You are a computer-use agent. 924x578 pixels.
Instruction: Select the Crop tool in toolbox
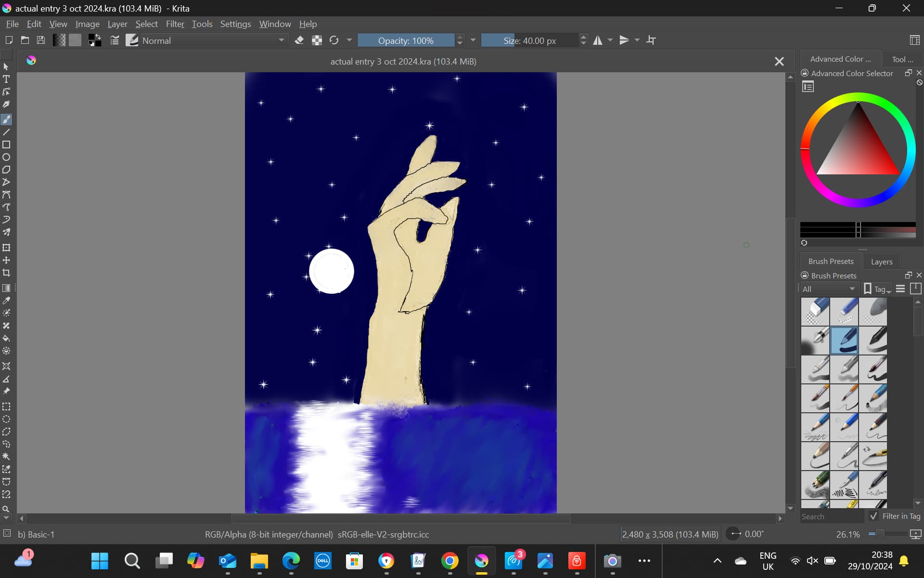tap(6, 273)
